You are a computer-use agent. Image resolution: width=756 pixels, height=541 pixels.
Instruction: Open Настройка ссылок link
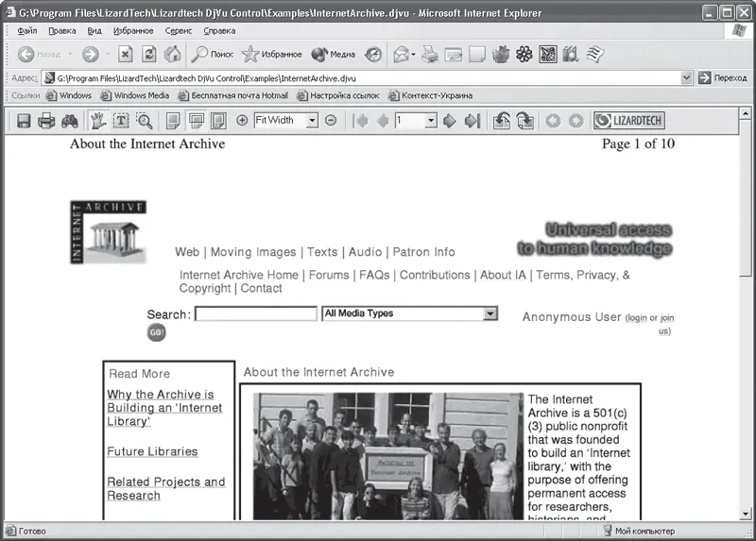pyautogui.click(x=338, y=95)
